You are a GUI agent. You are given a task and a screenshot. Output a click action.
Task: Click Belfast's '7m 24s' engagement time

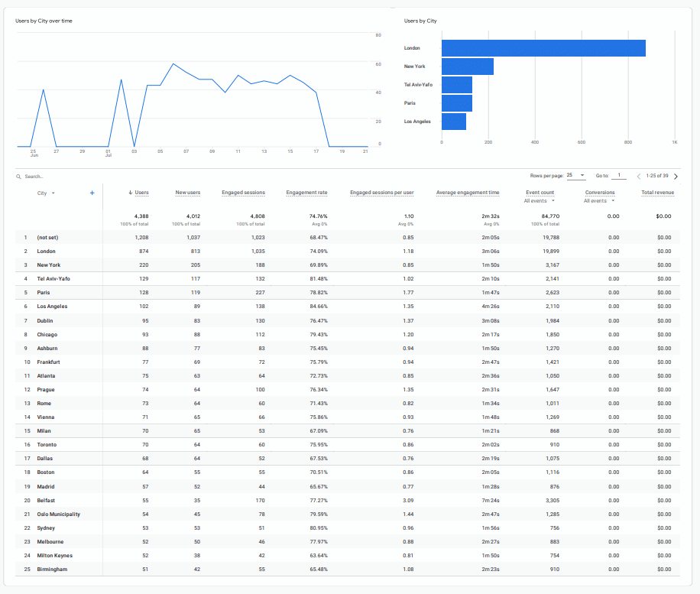click(490, 501)
